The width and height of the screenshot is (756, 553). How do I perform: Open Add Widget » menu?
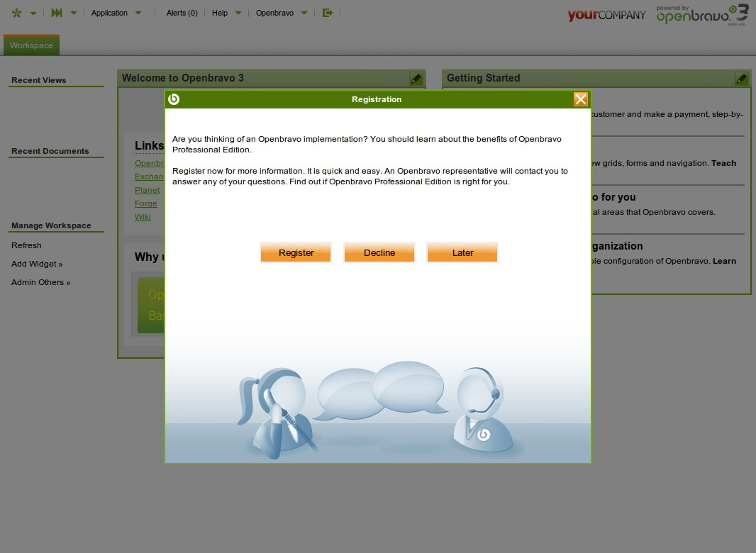click(37, 264)
